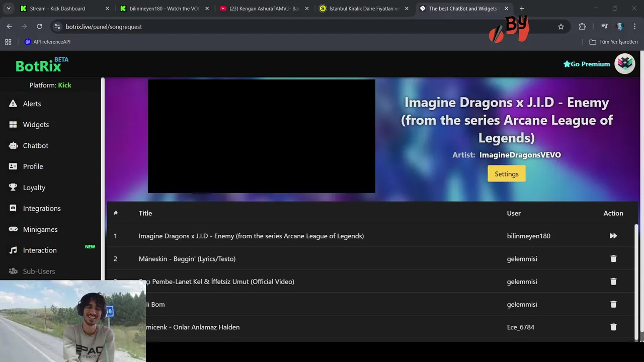Click the Title column header

coord(145,213)
